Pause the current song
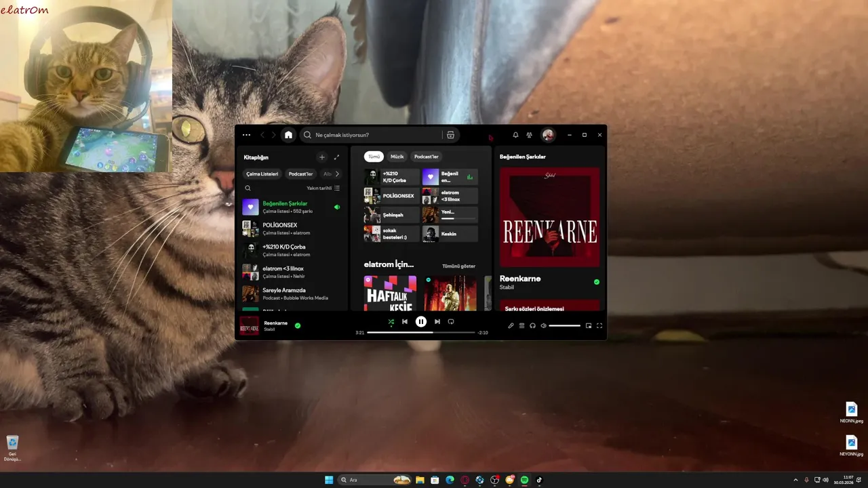The height and width of the screenshot is (488, 868). (421, 322)
